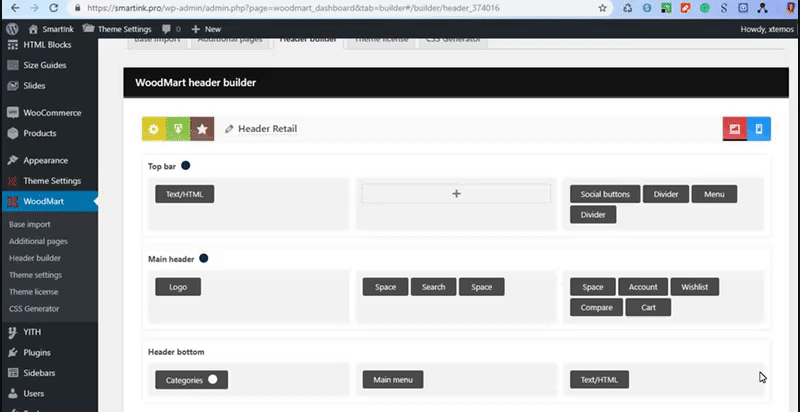
Task: Click browser forward arrow
Action: click(34, 8)
